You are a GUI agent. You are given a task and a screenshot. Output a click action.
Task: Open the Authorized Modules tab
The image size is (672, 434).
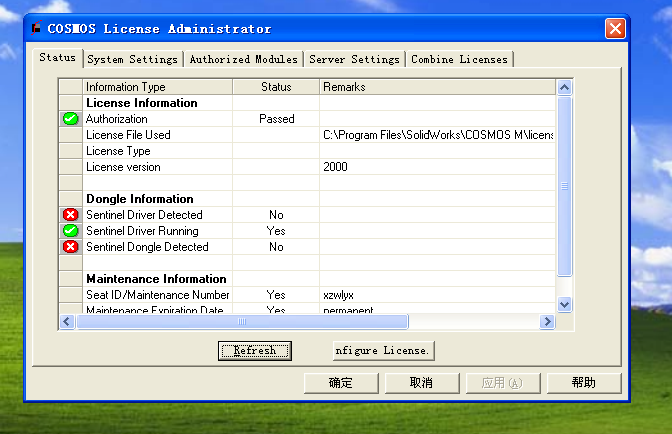point(243,59)
